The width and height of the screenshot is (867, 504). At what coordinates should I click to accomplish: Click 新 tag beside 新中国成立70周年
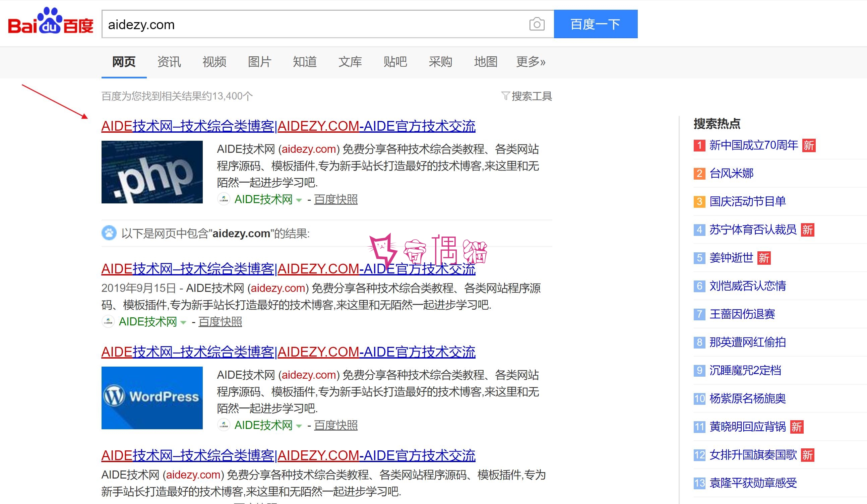pyautogui.click(x=809, y=145)
